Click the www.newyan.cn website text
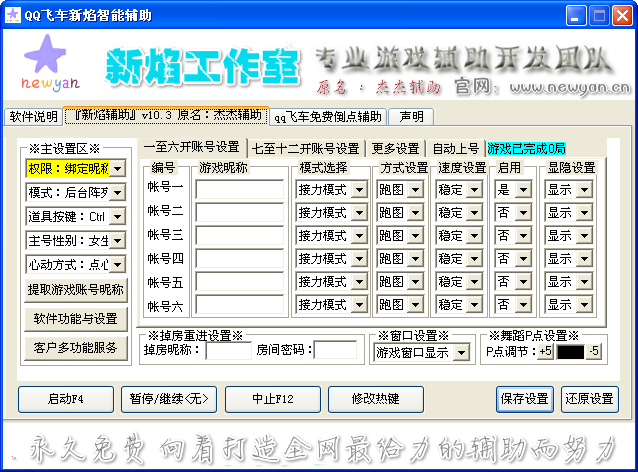 [570, 87]
